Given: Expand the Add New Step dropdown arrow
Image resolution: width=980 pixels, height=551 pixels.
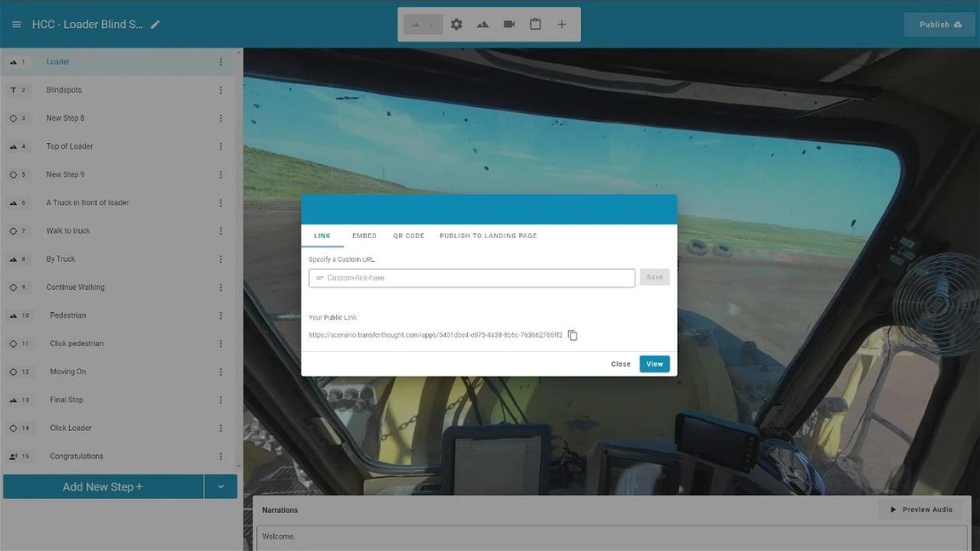Looking at the screenshot, I should [220, 487].
